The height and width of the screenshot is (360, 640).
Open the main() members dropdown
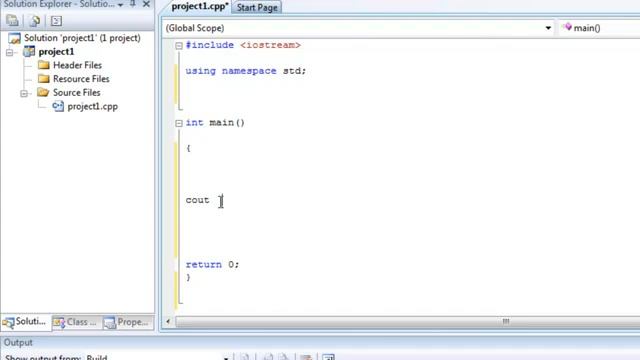pyautogui.click(x=599, y=28)
